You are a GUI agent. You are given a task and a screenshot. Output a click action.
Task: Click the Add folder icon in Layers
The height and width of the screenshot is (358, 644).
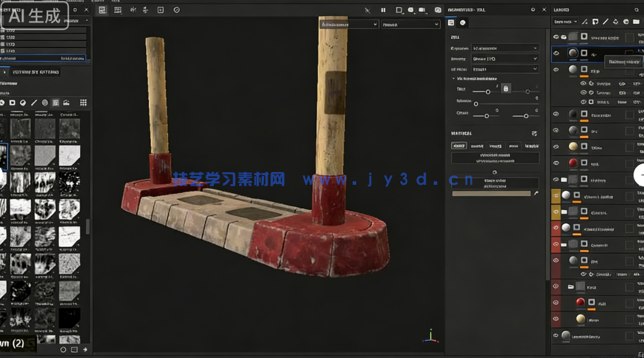point(636,22)
